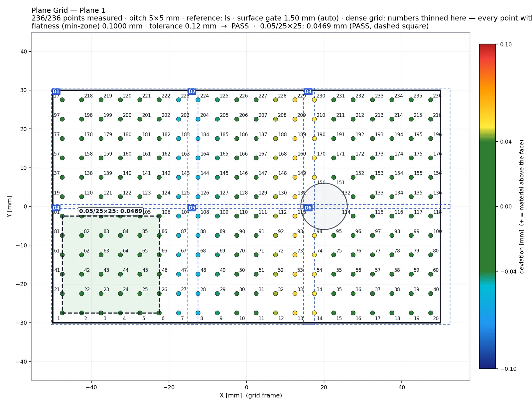The height and width of the screenshot is (406, 532).
Task: Click the colorbar tick label "−0.10"
Action: [508, 369]
